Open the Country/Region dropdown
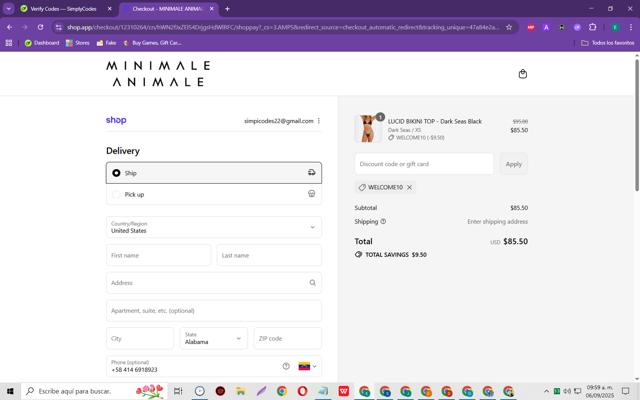 [213, 227]
